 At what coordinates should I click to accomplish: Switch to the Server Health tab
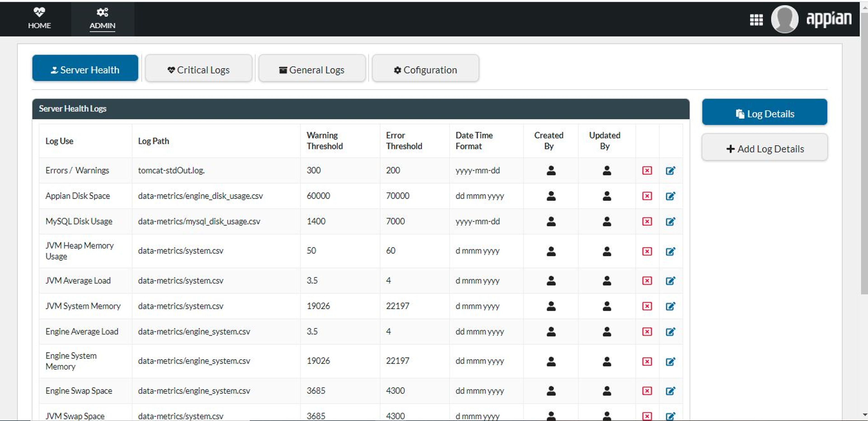(x=85, y=68)
